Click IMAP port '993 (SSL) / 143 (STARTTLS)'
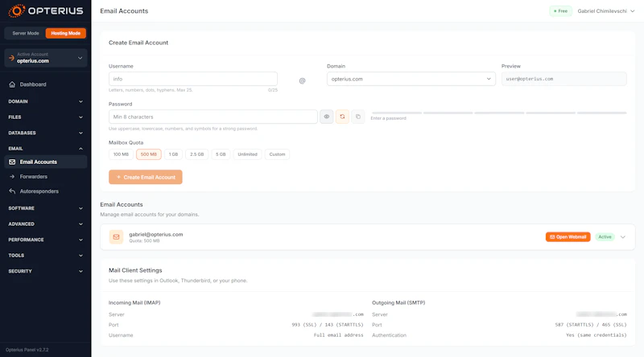The image size is (644, 357). 328,325
